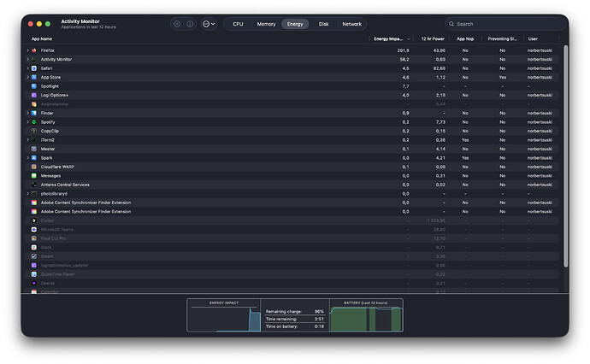Click the Spotlight app icon
This screenshot has height=364, width=590.
tap(34, 86)
